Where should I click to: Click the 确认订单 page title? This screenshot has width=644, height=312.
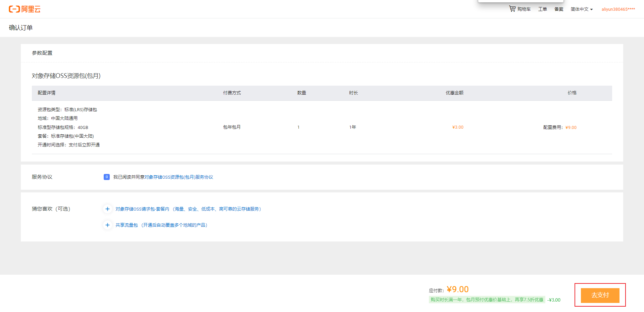(20, 28)
